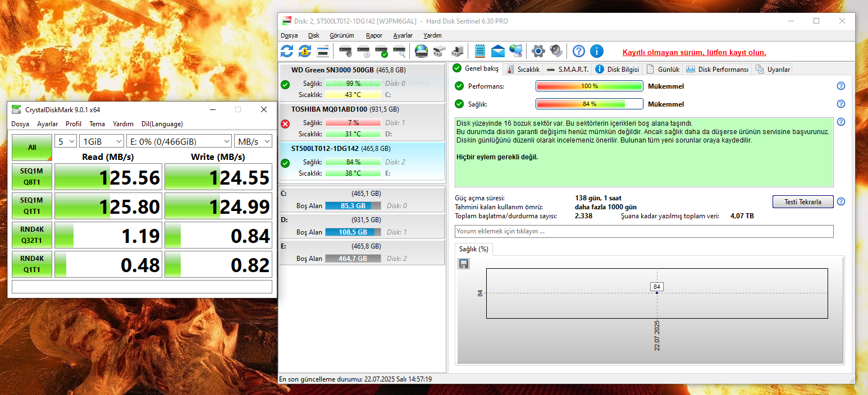This screenshot has width=868, height=395.
Task: Click the red error icon on TOSHIBA disk
Action: coord(285,124)
